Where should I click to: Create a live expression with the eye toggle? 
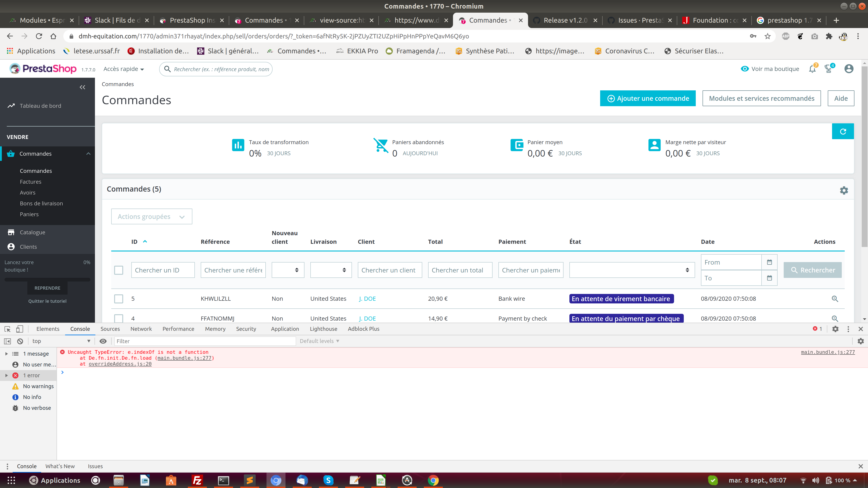(x=103, y=341)
